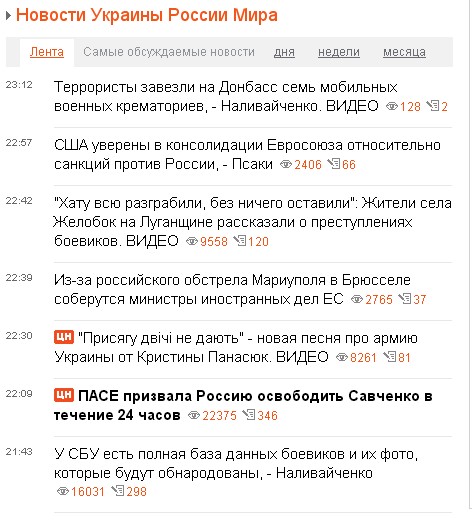This screenshot has width=472, height=521.
Task: Open the Лента tab
Action: pos(47,52)
